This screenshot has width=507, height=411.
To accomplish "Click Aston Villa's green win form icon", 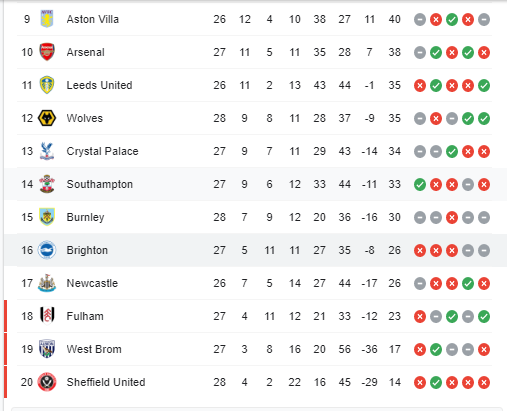I will (x=452, y=19).
